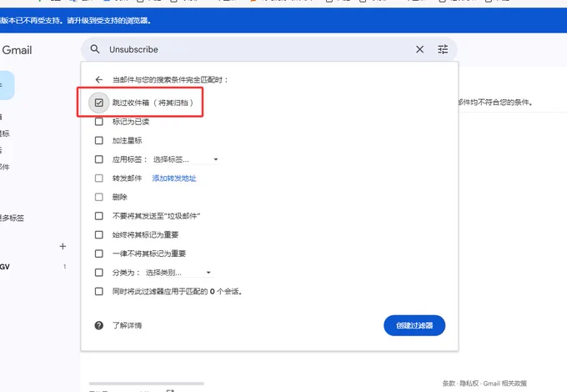This screenshot has width=567, height=392.
Task: Click the blue unsupported-browser upgrade banner
Action: click(x=283, y=20)
